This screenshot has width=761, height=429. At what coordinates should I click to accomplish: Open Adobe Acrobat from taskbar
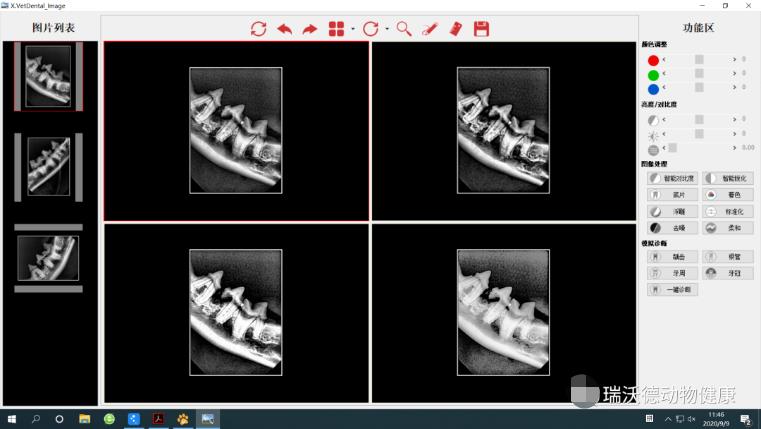tap(158, 419)
